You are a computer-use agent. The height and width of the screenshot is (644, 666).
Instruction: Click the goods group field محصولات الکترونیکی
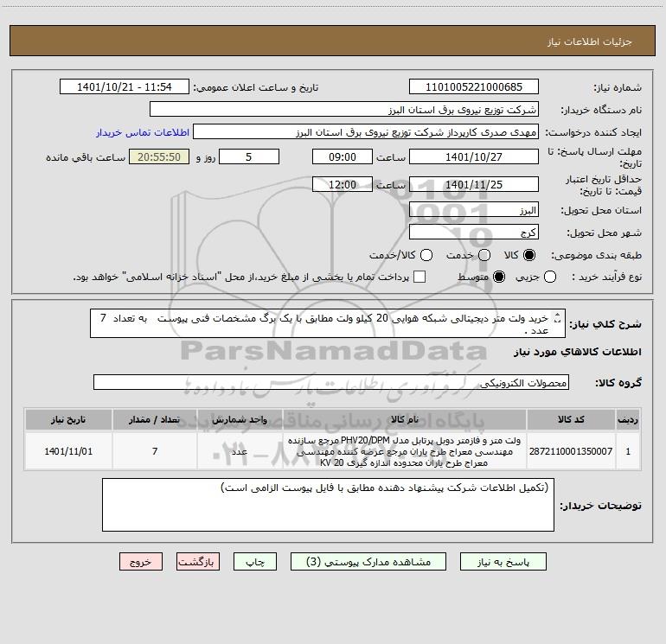331,382
